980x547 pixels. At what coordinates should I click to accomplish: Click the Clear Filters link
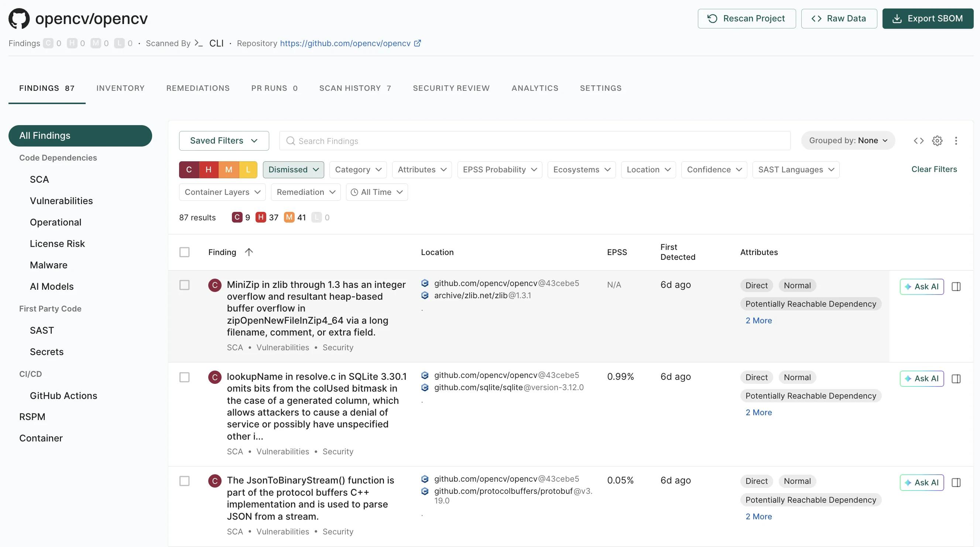(x=933, y=169)
